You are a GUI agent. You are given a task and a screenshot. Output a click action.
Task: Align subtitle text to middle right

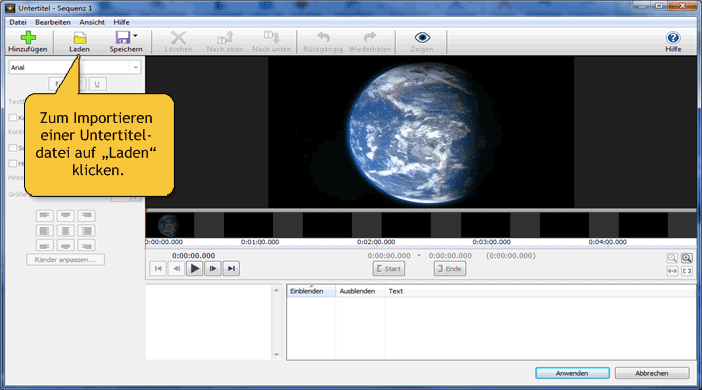86,231
